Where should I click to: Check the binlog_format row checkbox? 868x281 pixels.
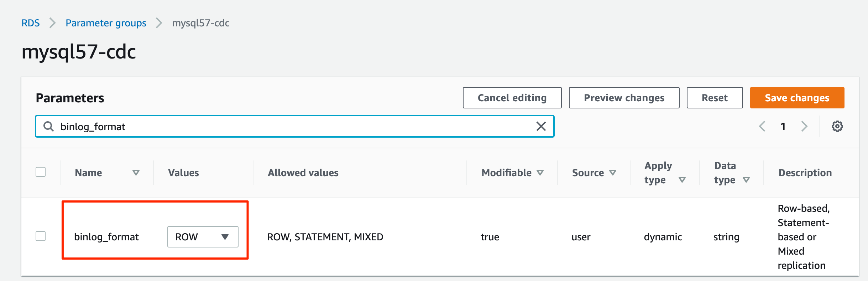pos(41,236)
